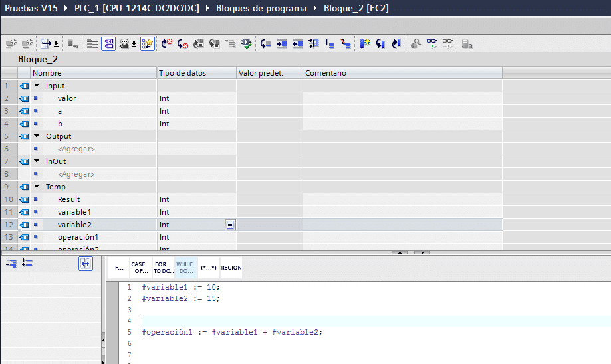
Task: Click the Comentario column header
Action: (325, 73)
